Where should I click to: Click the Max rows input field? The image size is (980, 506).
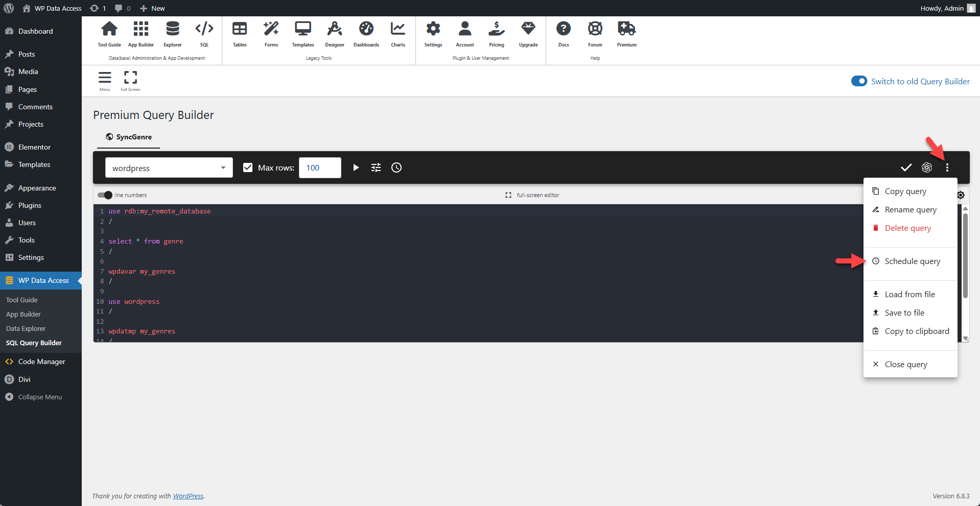tap(320, 167)
